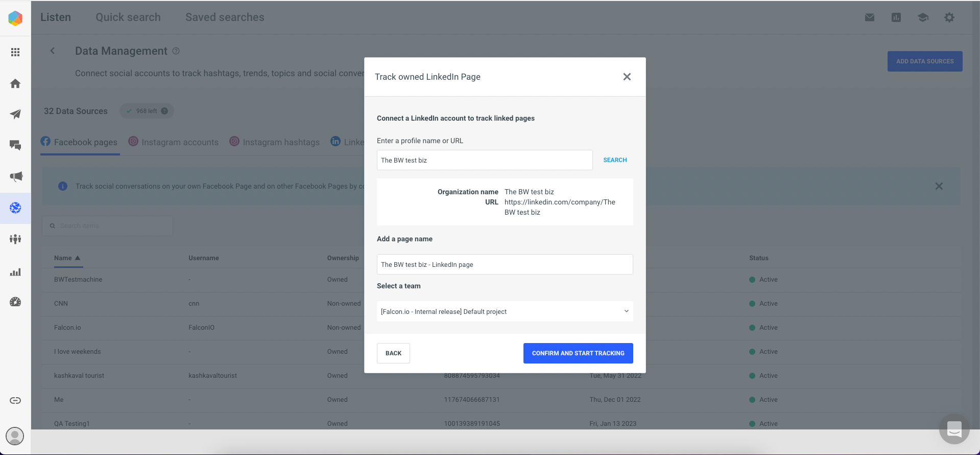Click the Username column header

[203, 258]
